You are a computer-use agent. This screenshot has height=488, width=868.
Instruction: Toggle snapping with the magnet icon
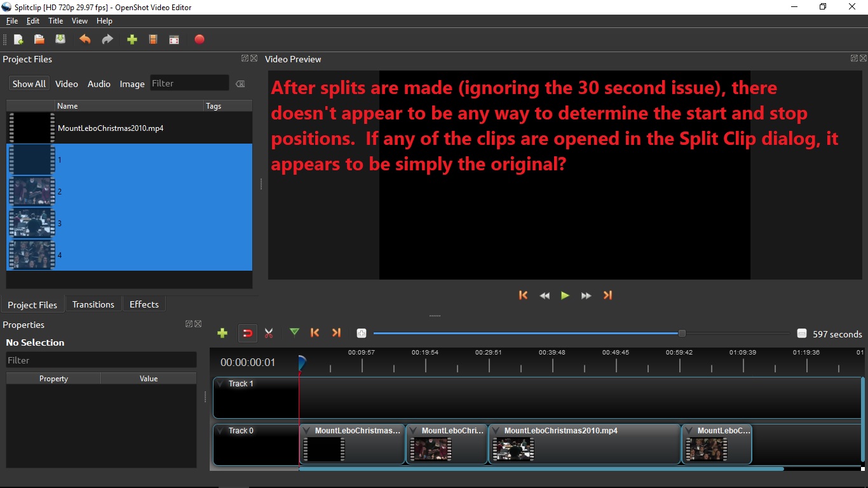click(247, 332)
